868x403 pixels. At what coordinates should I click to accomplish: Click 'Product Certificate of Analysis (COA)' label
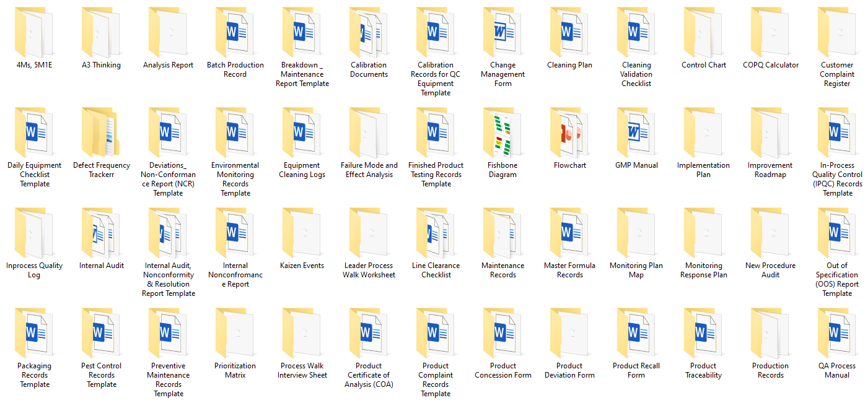point(369,375)
